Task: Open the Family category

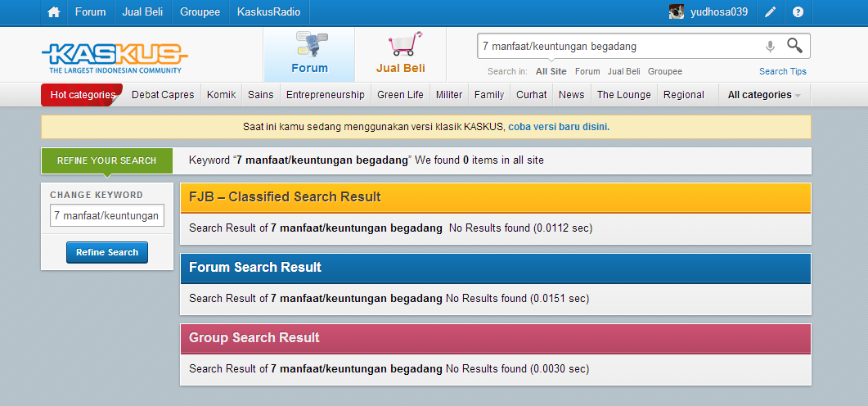Action: 489,95
